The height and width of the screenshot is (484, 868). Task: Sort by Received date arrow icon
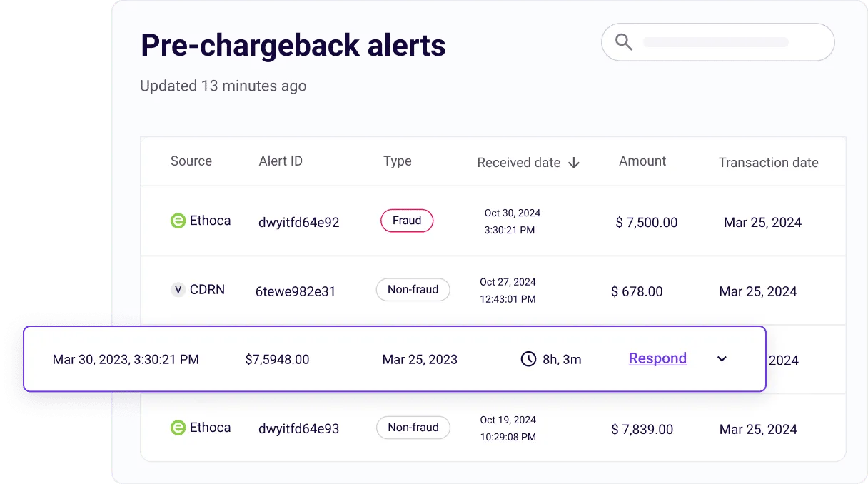574,163
